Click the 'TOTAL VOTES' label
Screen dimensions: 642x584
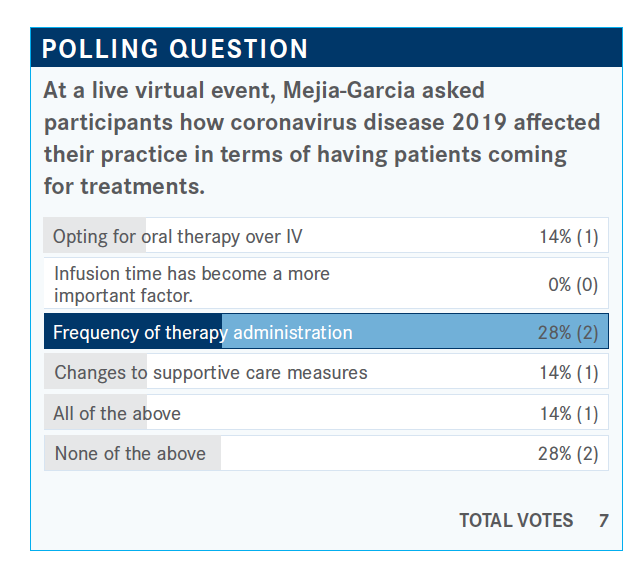coord(516,520)
